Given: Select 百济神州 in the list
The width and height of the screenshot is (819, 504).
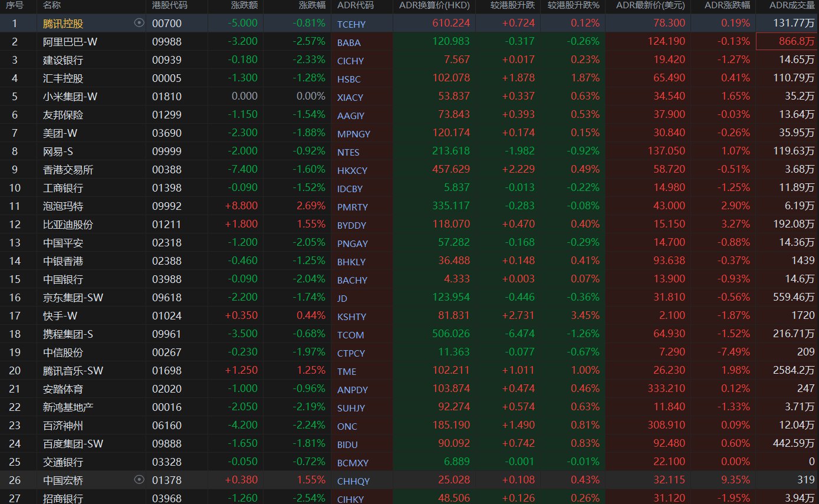Looking at the screenshot, I should [63, 426].
